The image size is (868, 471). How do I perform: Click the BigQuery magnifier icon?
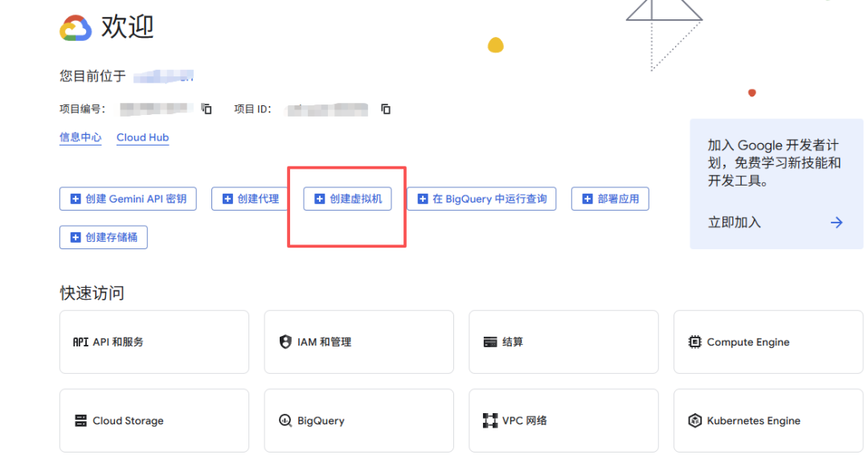click(x=285, y=420)
